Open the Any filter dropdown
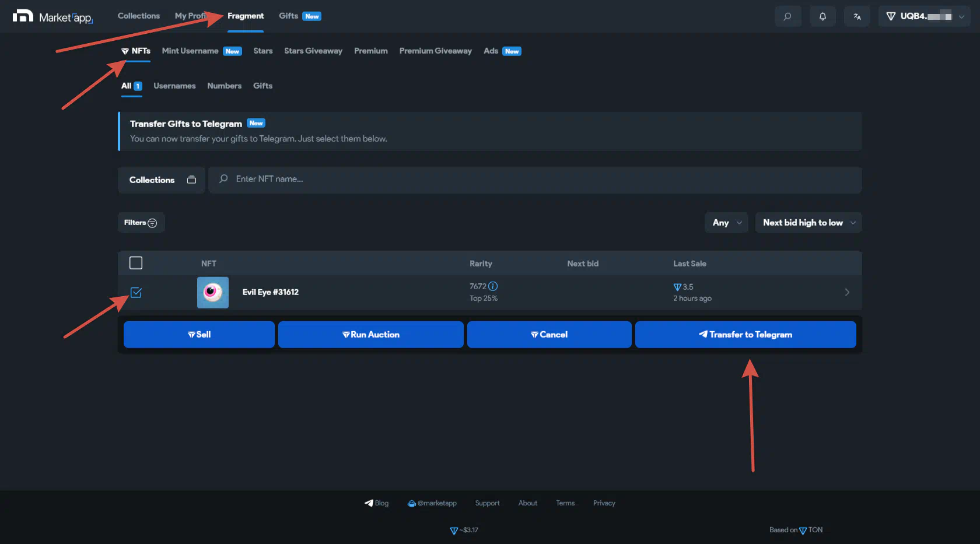Viewport: 980px width, 544px height. (x=726, y=223)
